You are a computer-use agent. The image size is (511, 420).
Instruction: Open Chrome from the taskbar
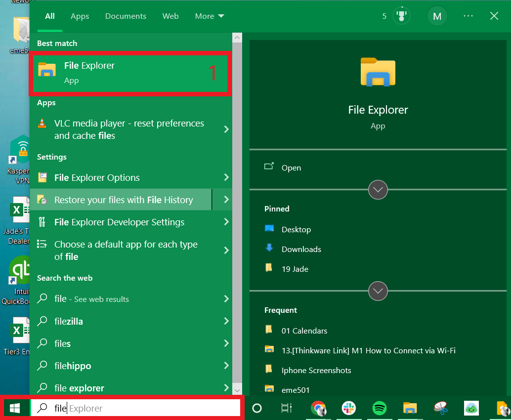coord(318,409)
